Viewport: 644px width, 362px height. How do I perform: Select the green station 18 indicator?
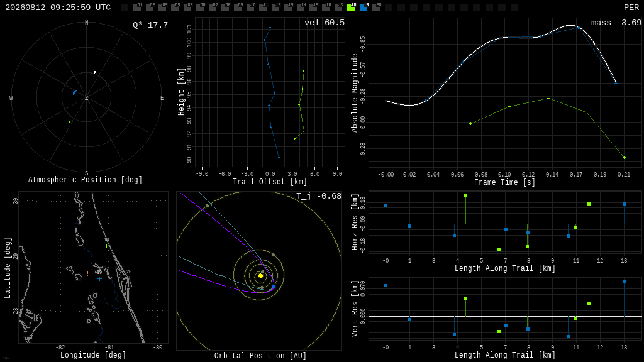click(x=351, y=8)
